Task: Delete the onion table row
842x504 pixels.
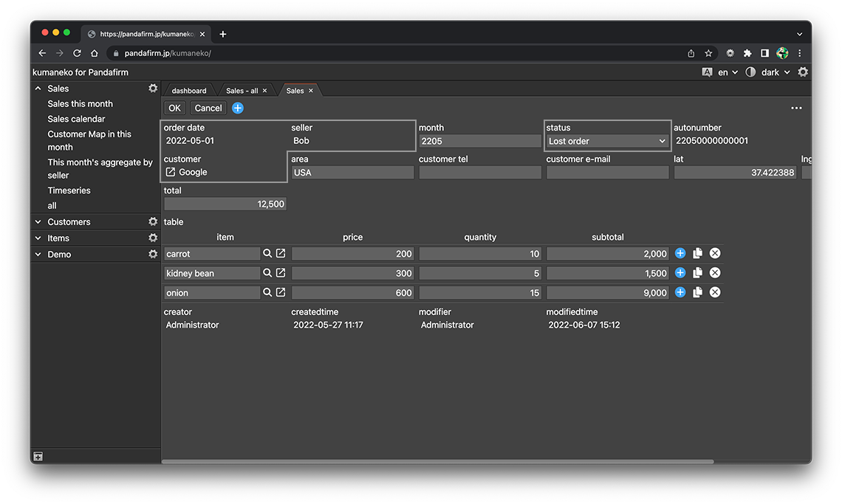Action: click(714, 291)
